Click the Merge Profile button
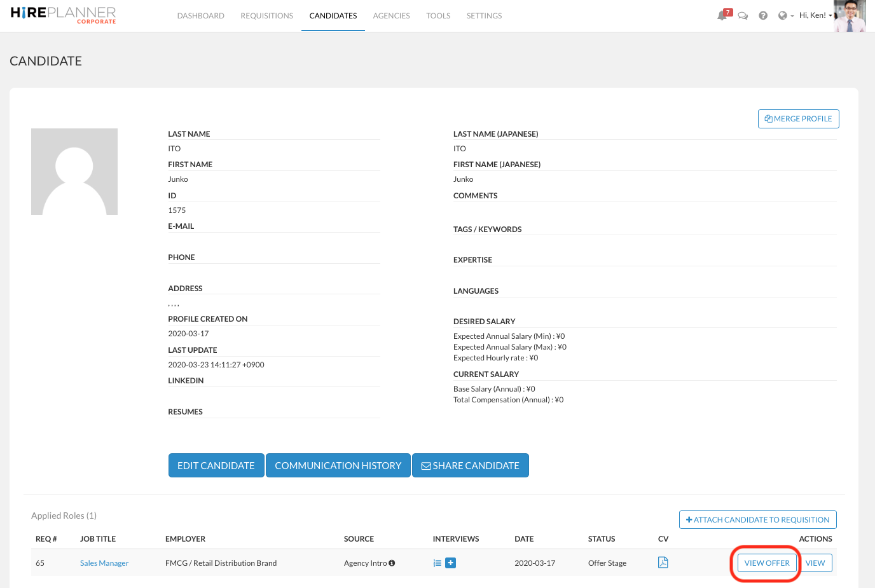The width and height of the screenshot is (875, 588). [x=798, y=119]
